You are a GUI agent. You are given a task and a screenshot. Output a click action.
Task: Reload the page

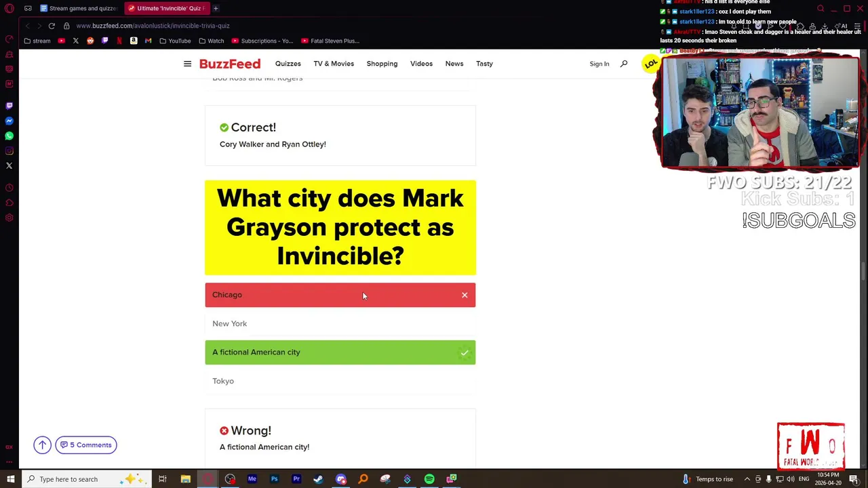52,26
